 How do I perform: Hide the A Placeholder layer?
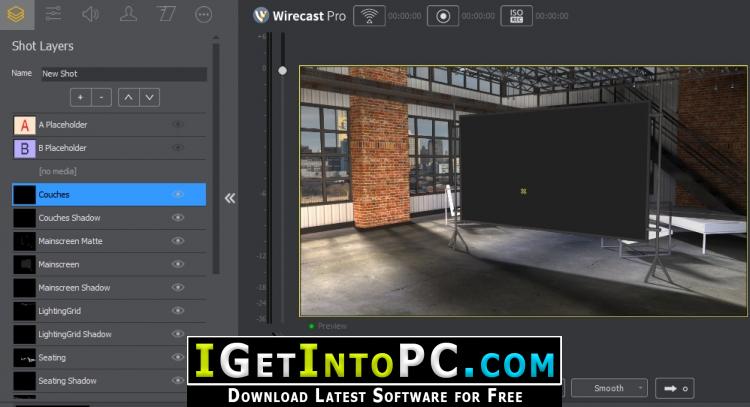[x=178, y=125]
